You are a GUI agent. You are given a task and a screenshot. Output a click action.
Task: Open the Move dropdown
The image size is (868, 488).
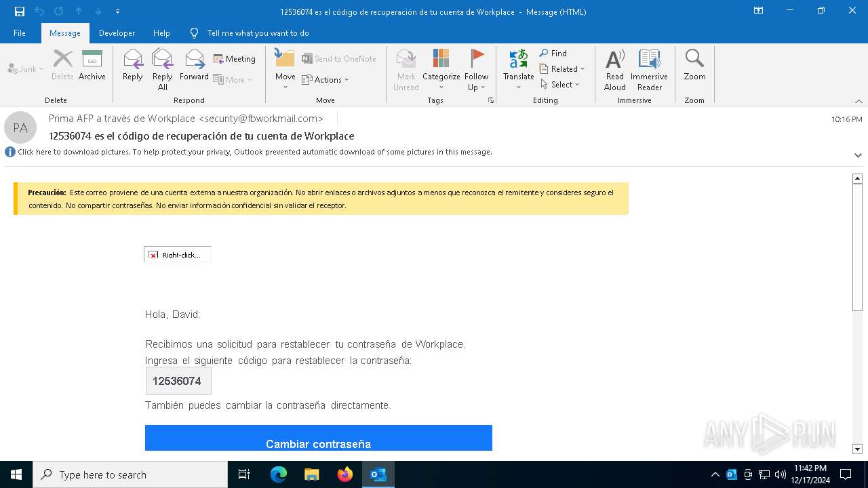[285, 70]
